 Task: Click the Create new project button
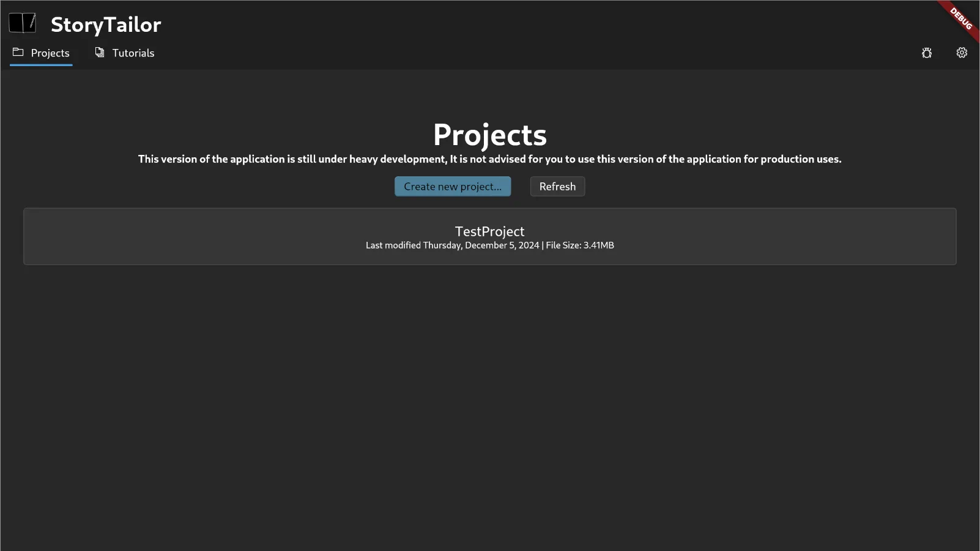coord(453,187)
